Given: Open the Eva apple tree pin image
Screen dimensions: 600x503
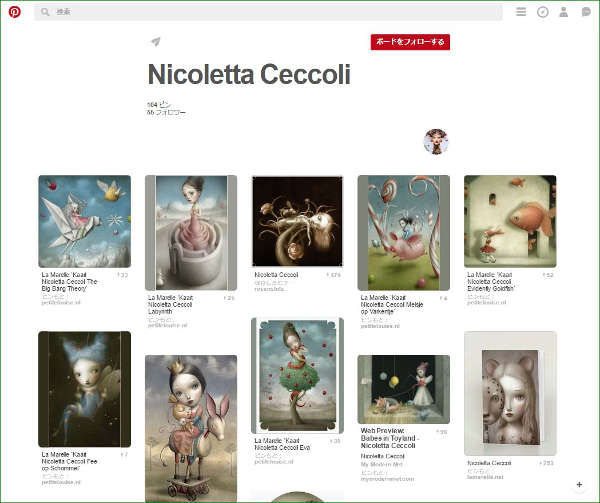Looking at the screenshot, I should click(x=297, y=375).
